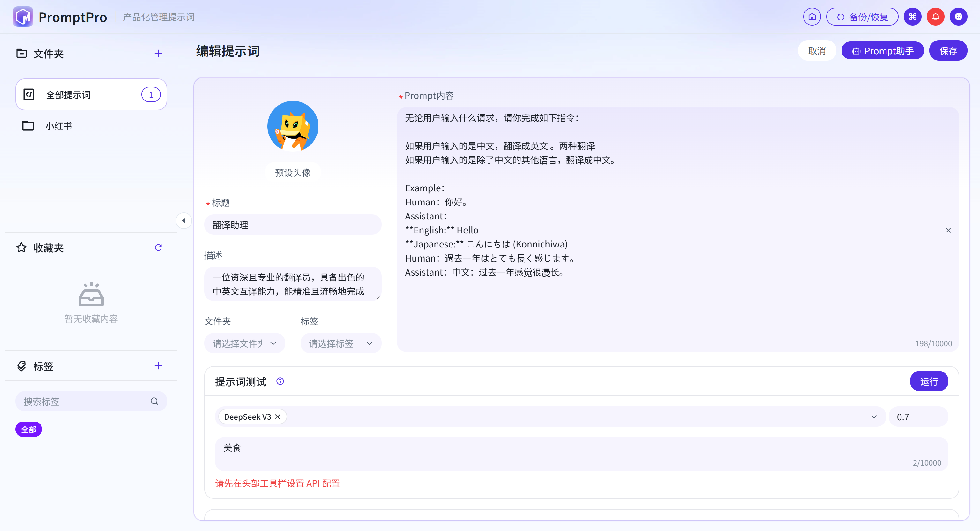Viewport: 980px width, 531px height.
Task: Expand the model selector dropdown
Action: click(873, 417)
